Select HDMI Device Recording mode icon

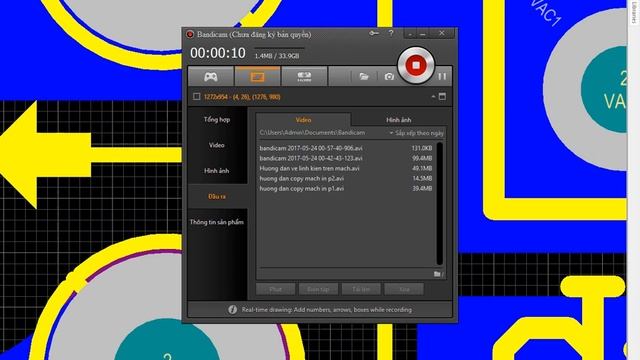coord(304,77)
